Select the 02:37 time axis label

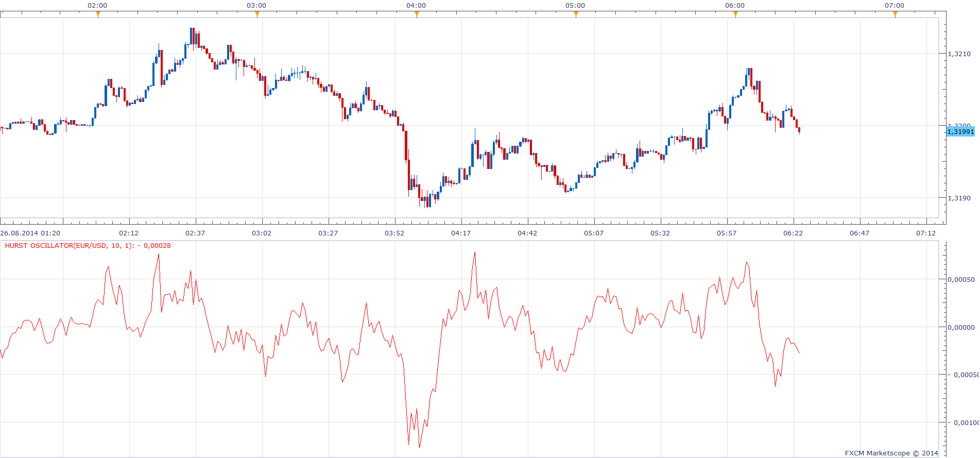pyautogui.click(x=195, y=233)
